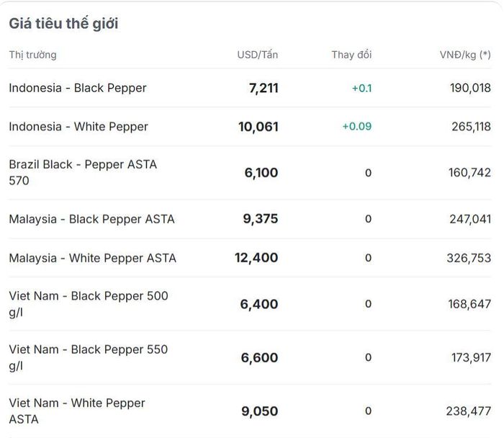This screenshot has height=438, width=504.
Task: Click the 238,477 VNĐ/kg value
Action: coord(468,411)
